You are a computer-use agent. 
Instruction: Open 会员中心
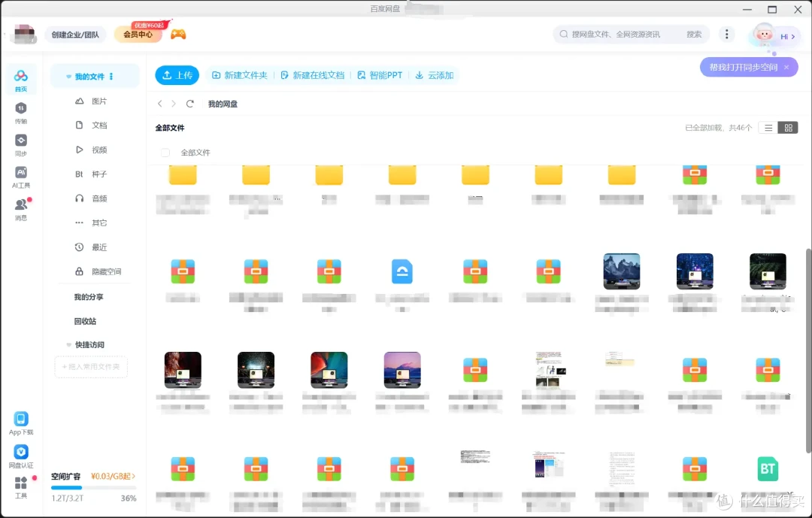coord(138,34)
